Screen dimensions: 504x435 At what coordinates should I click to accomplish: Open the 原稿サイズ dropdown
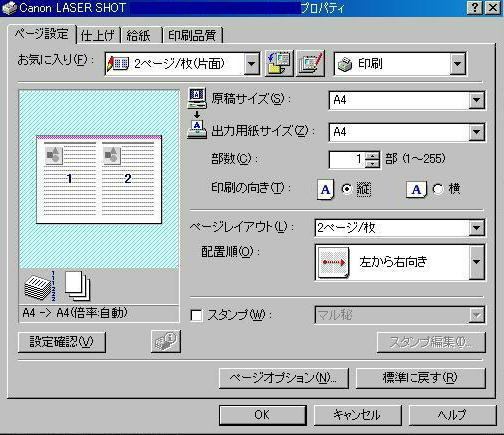click(x=476, y=100)
